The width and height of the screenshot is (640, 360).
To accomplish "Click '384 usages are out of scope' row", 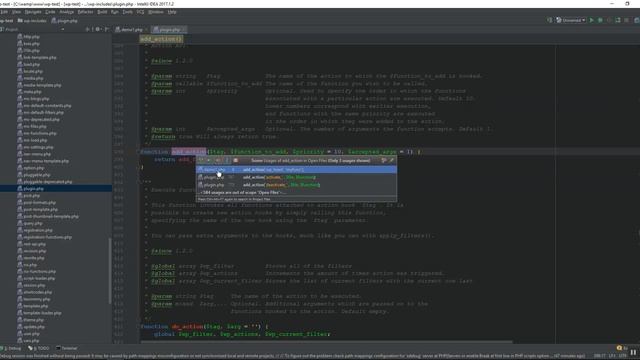I will 296,192.
